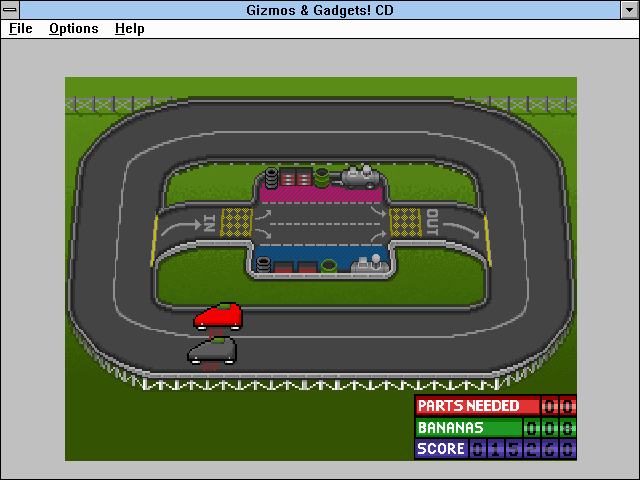Click the yellow checkered pad near IN

236,222
